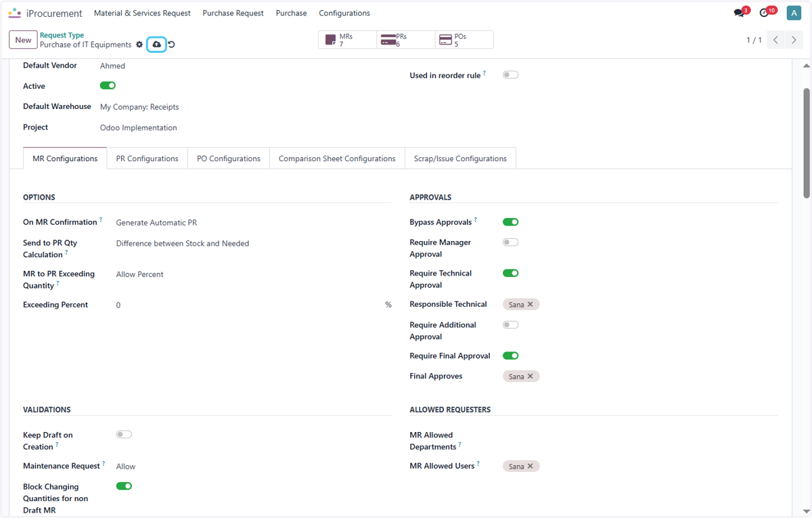Click the Sana tag in Final Approves

pos(521,376)
